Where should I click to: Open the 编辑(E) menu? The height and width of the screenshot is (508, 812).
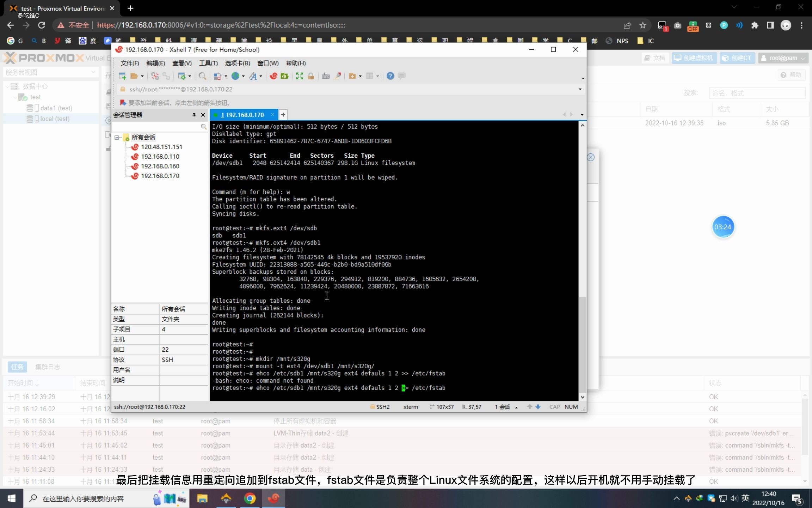(155, 63)
